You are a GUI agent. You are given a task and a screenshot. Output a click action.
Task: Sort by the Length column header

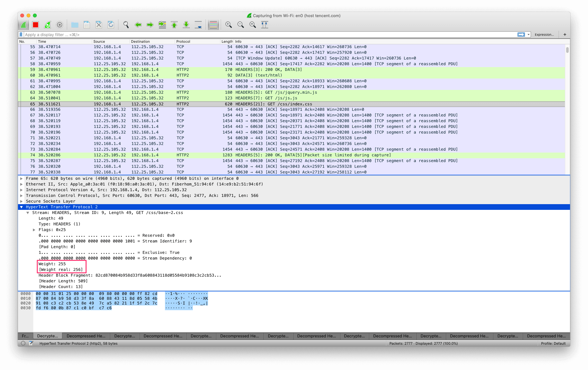pyautogui.click(x=227, y=41)
